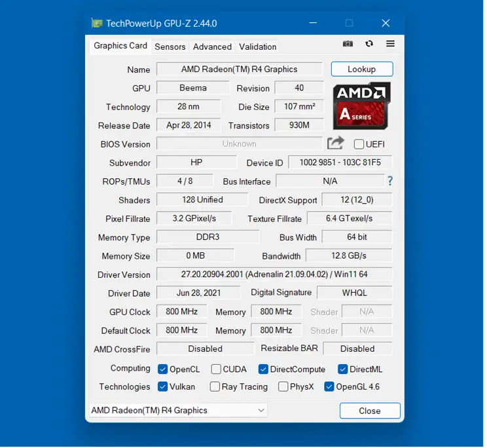Click the GPU Clock 800 MHz field
The image size is (487, 448).
coord(182,312)
